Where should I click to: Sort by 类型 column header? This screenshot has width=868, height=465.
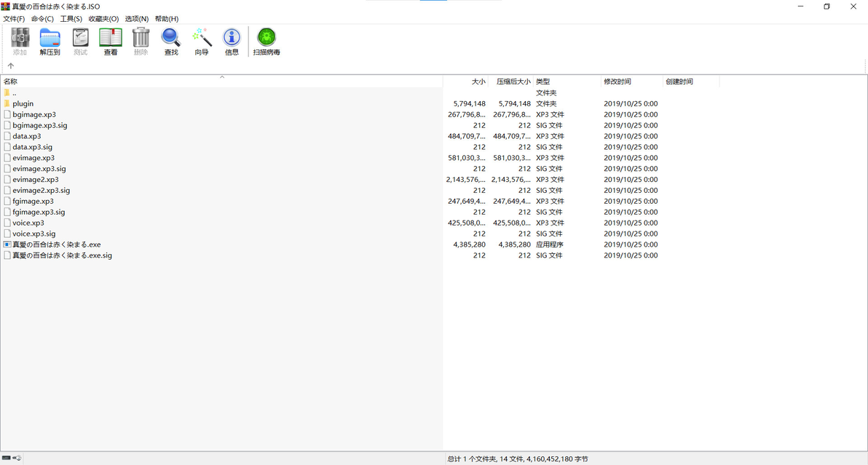click(x=567, y=82)
